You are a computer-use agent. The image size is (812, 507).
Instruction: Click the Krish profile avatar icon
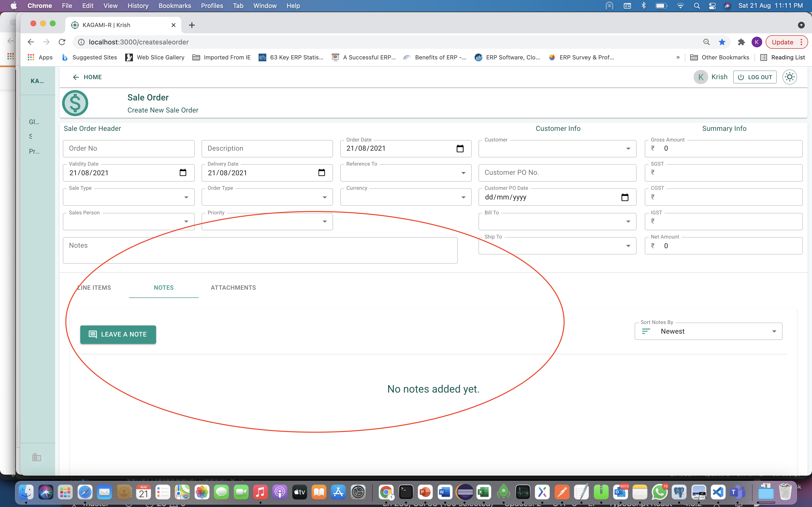(701, 77)
